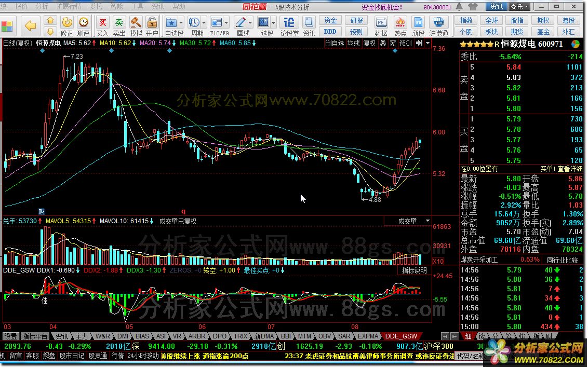588x368 pixels.
Task: Click the down arrow navigation icon
Action: 50,32
